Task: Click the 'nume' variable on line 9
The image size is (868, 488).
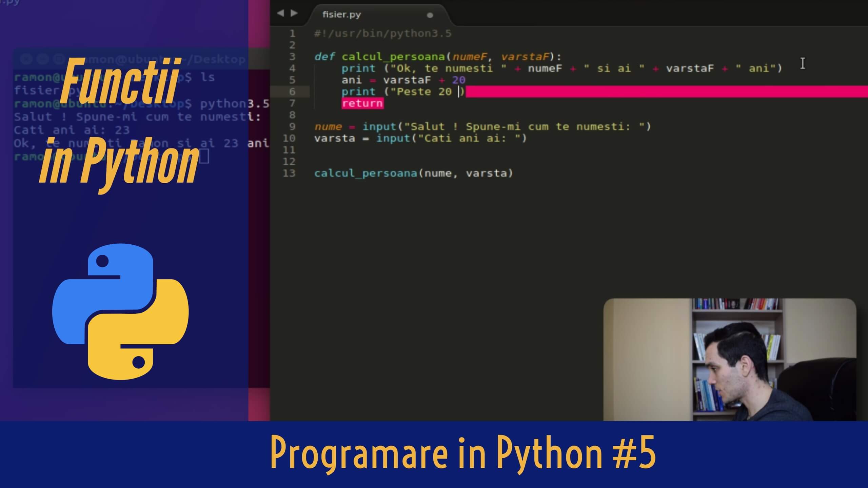Action: pyautogui.click(x=328, y=127)
